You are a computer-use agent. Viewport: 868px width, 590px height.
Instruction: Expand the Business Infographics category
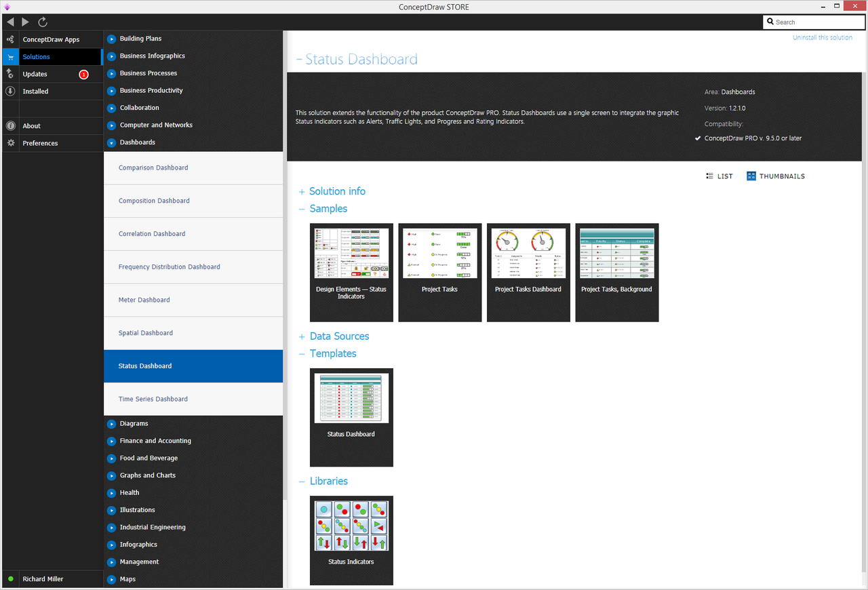click(x=111, y=56)
